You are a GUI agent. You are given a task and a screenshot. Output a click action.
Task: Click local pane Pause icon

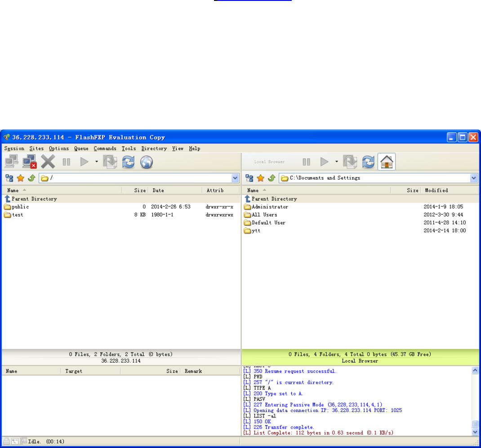(306, 162)
